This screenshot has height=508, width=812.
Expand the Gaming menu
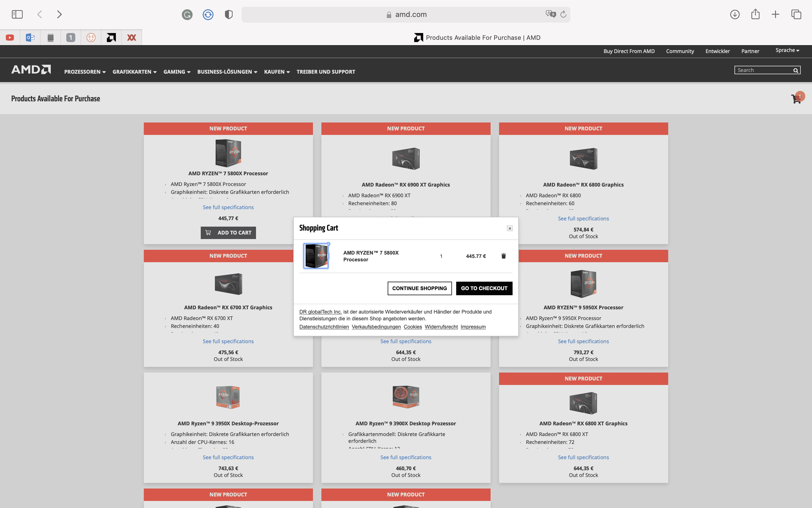[x=177, y=72]
